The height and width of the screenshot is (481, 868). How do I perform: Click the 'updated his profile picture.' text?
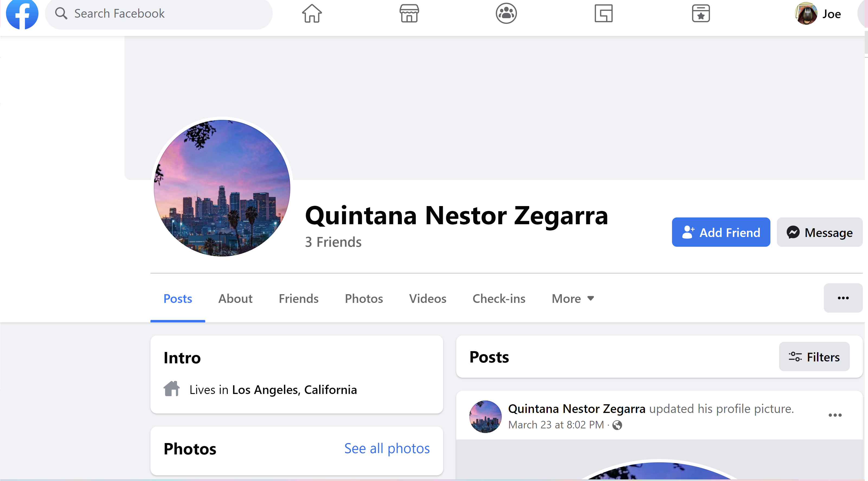721,409
